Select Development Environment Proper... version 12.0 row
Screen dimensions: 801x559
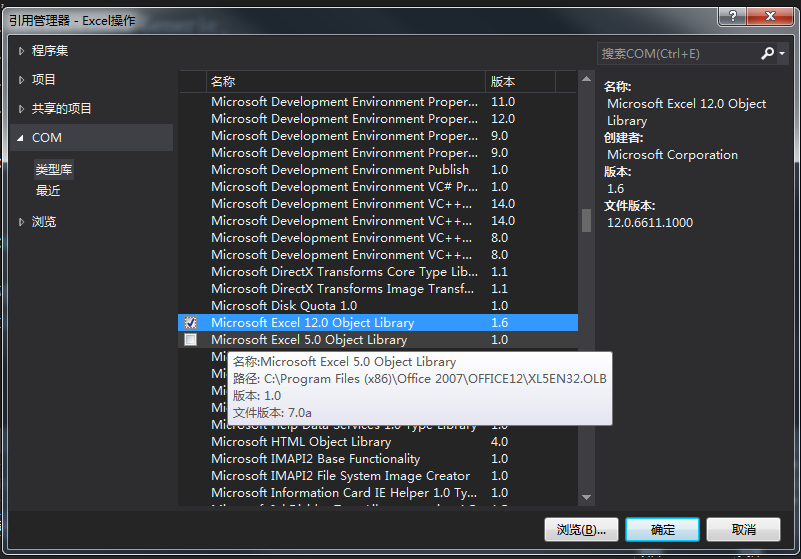click(378, 119)
